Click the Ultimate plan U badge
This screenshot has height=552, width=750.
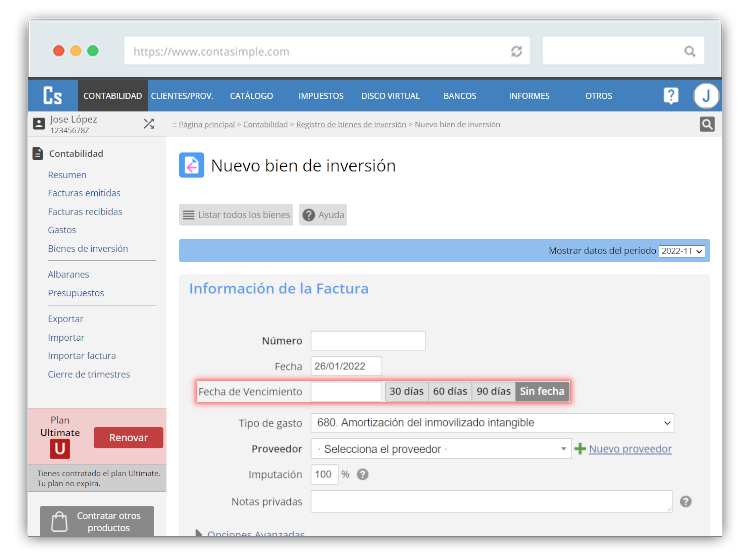click(60, 449)
